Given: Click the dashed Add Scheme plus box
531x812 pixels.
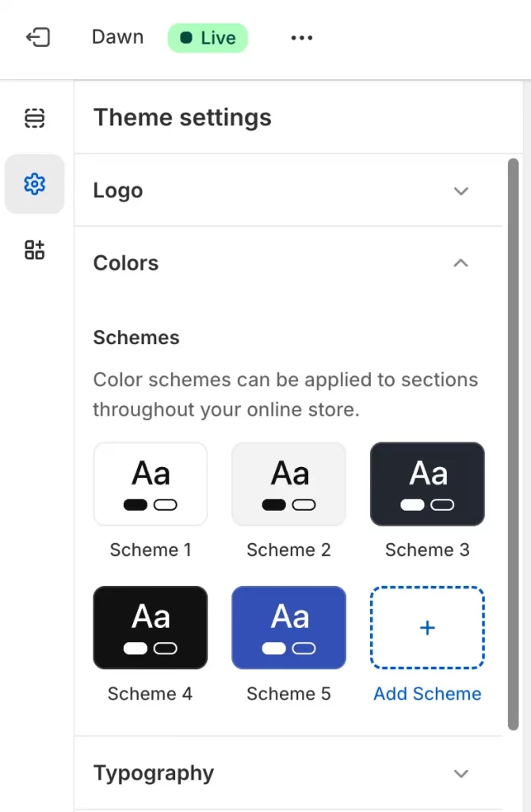Looking at the screenshot, I should tap(427, 628).
